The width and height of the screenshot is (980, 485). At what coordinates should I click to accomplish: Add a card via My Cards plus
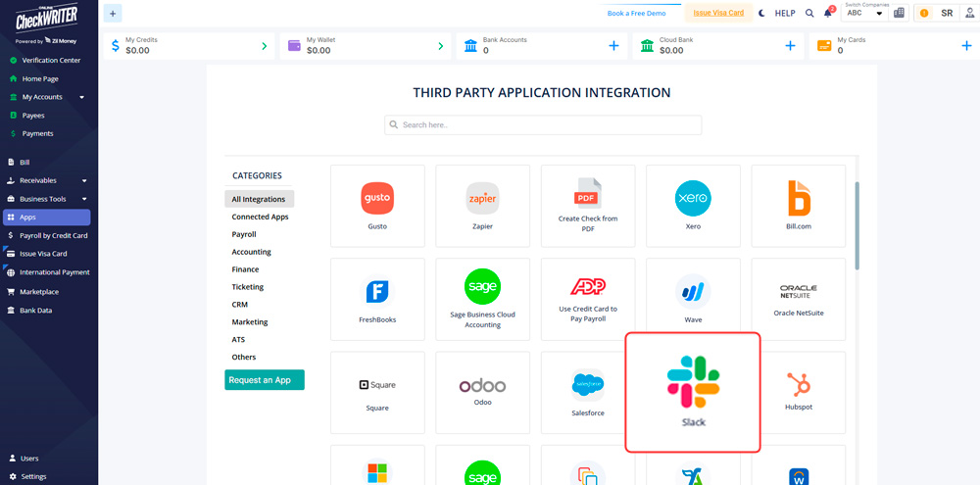[966, 46]
